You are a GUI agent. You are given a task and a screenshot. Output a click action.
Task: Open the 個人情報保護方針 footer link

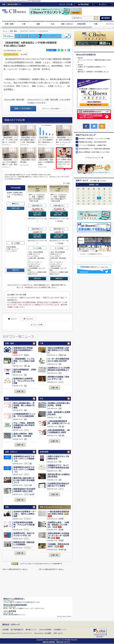click(x=17, y=629)
